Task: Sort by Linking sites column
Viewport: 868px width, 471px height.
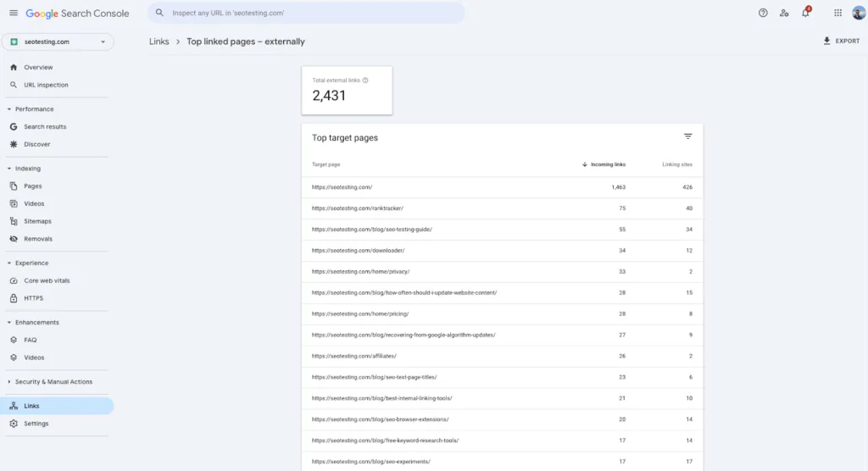Action: point(677,164)
